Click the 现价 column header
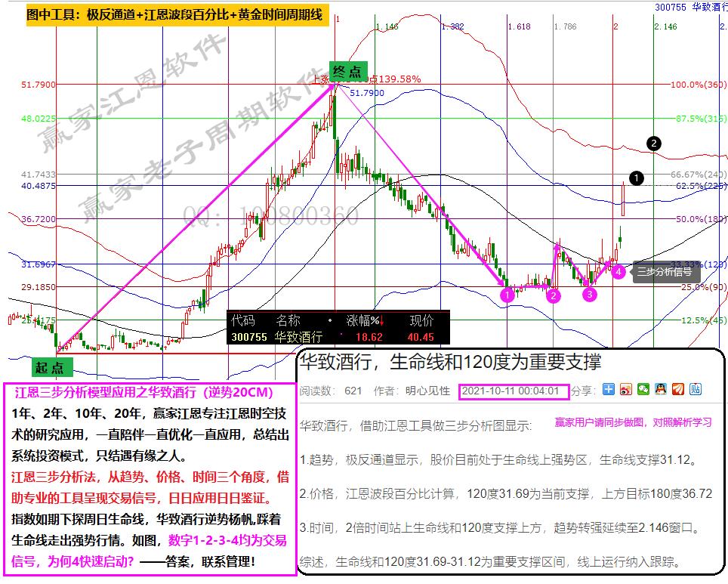 pyautogui.click(x=421, y=320)
